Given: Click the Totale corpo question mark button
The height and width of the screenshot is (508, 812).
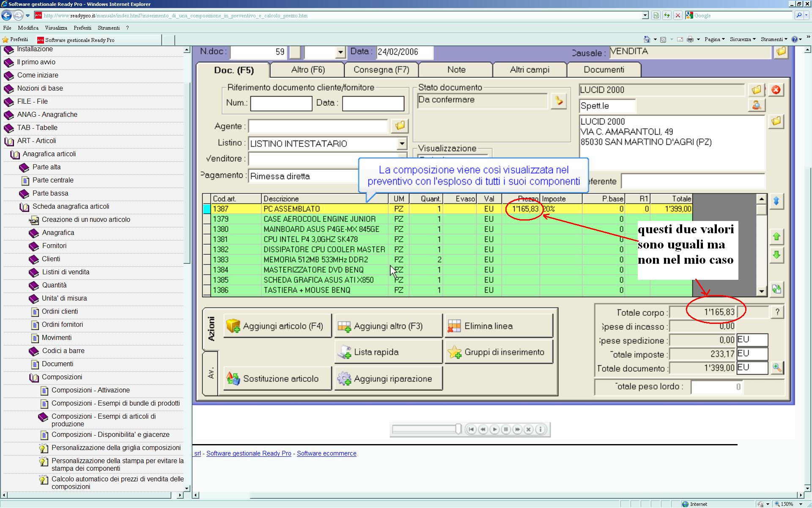Looking at the screenshot, I should click(777, 312).
